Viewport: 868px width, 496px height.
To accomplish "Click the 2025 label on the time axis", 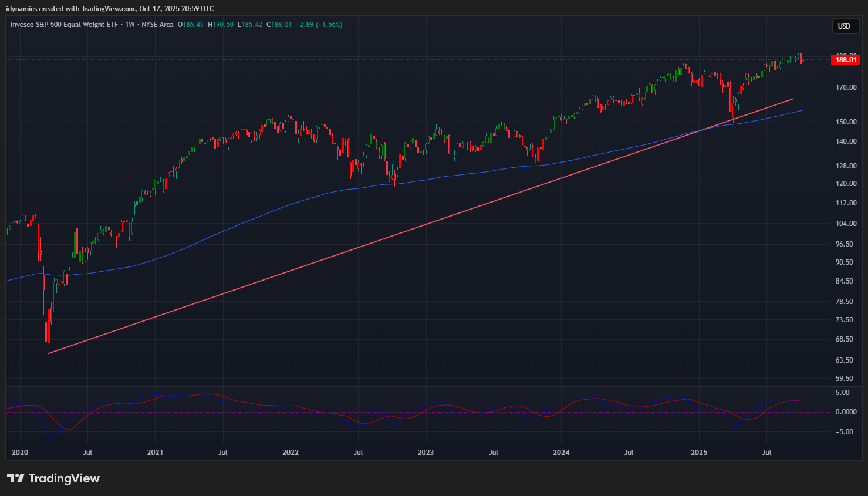I will [x=699, y=453].
